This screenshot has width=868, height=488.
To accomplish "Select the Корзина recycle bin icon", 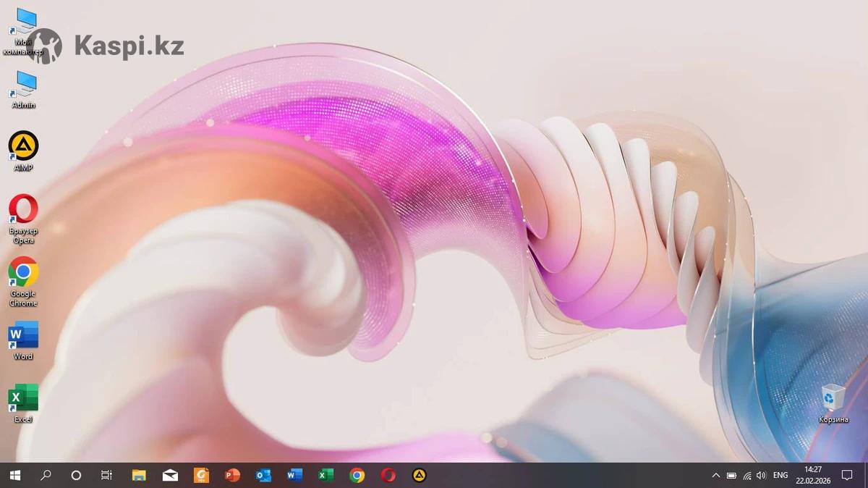I will pos(833,400).
